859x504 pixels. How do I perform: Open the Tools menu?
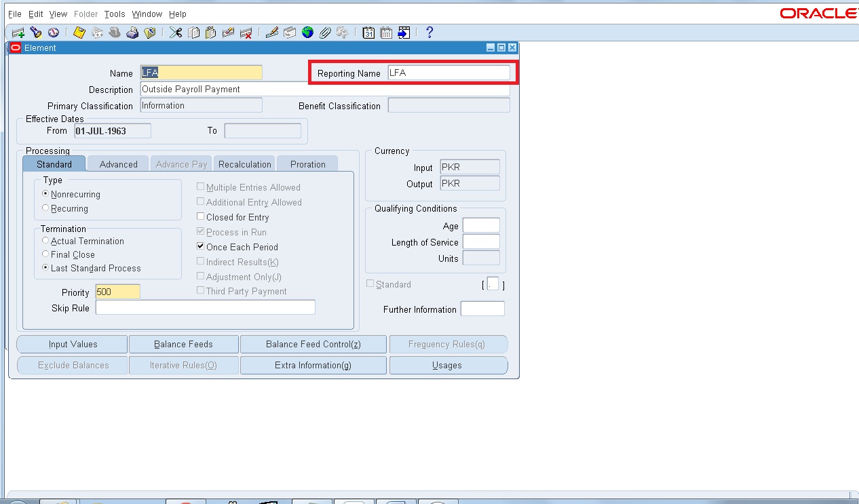114,14
